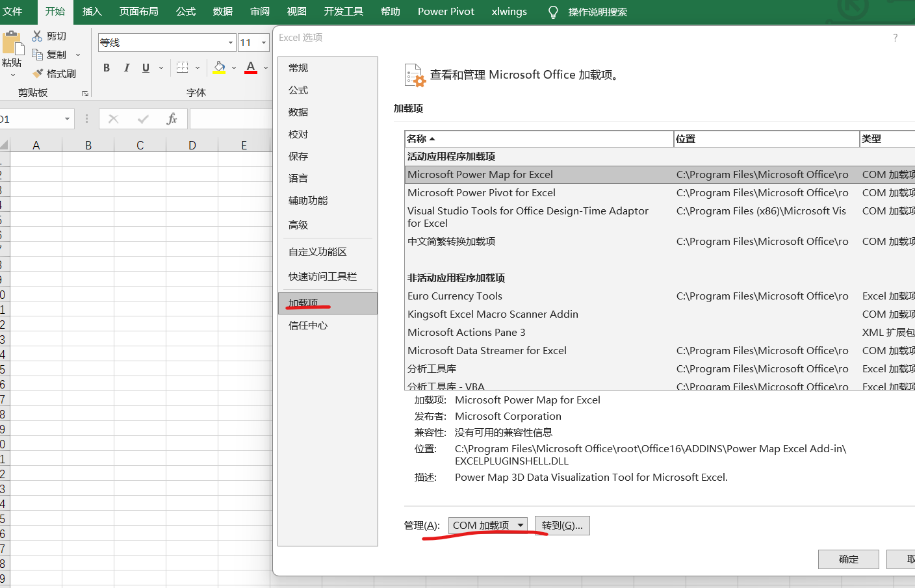Screen dimensions: 915x588
Task: Open the 快速访问工具栏 options category
Action: tap(328, 277)
